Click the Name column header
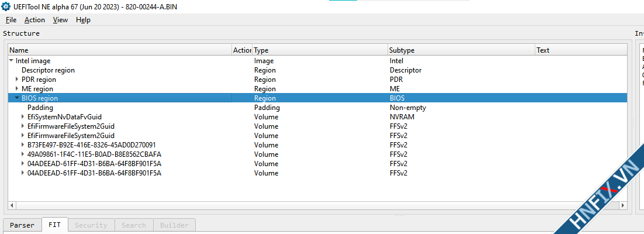 [x=117, y=50]
